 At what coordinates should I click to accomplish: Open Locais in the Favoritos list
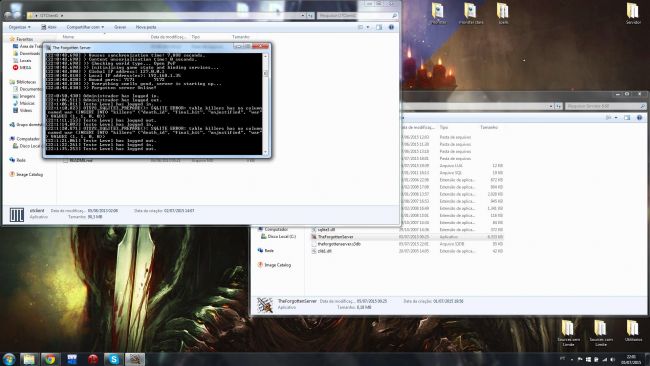[x=23, y=61]
